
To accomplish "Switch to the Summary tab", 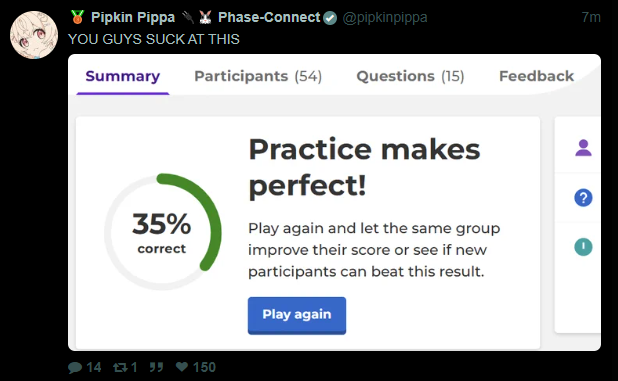I will pos(123,76).
